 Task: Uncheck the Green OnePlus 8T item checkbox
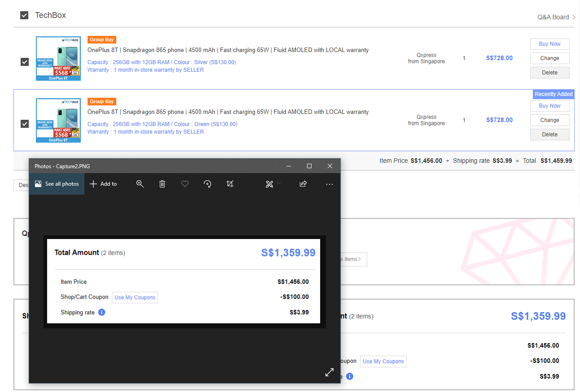point(25,124)
